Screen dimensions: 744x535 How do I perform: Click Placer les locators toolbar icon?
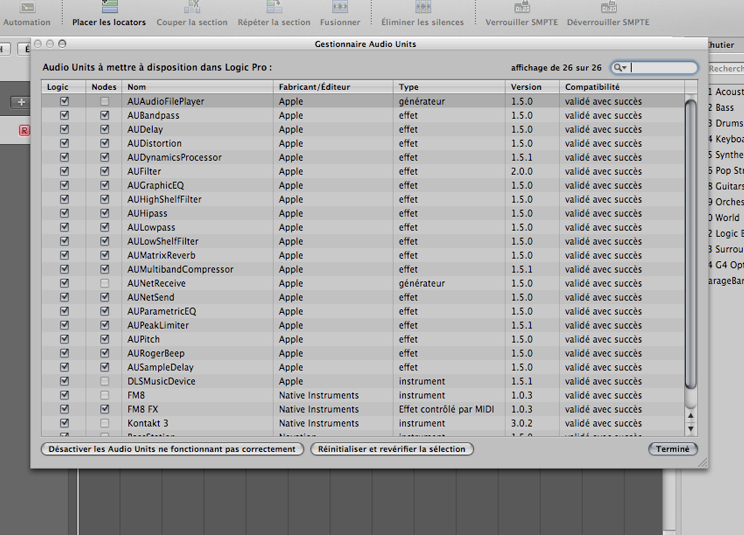(x=110, y=6)
